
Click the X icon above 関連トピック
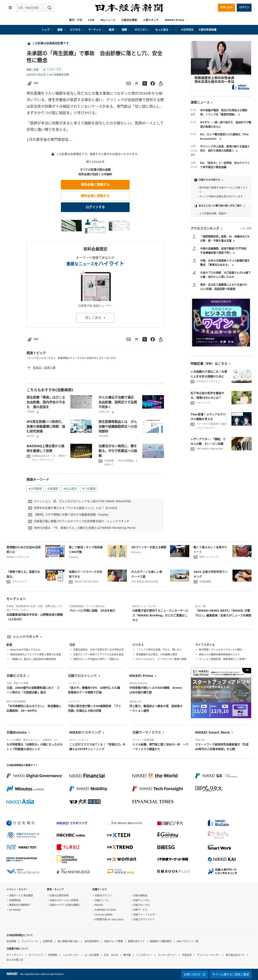point(145,339)
